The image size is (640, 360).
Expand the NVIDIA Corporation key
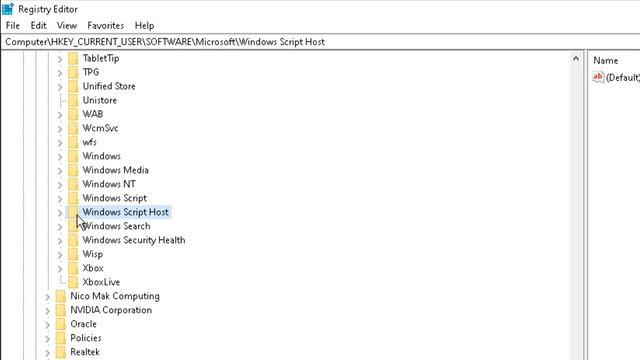[x=47, y=311]
